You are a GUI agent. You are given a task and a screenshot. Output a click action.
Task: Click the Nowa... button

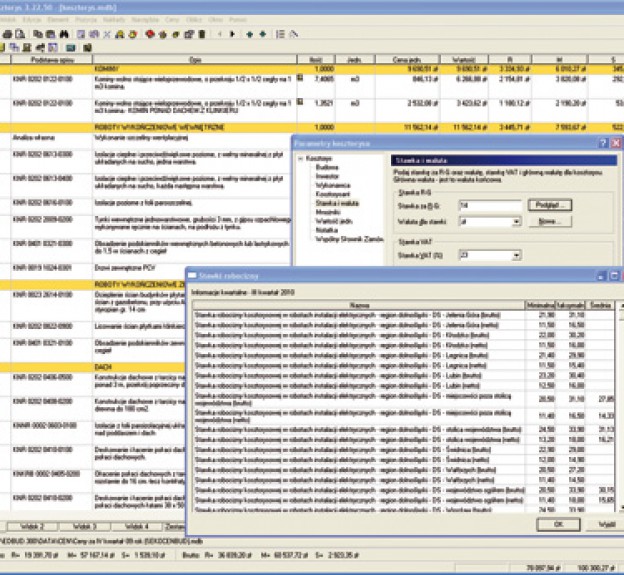550,222
